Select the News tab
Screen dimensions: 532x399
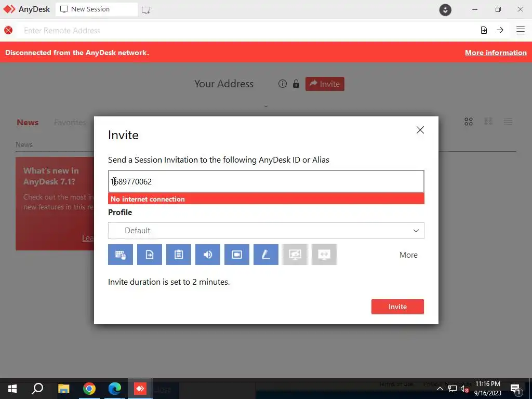point(28,123)
